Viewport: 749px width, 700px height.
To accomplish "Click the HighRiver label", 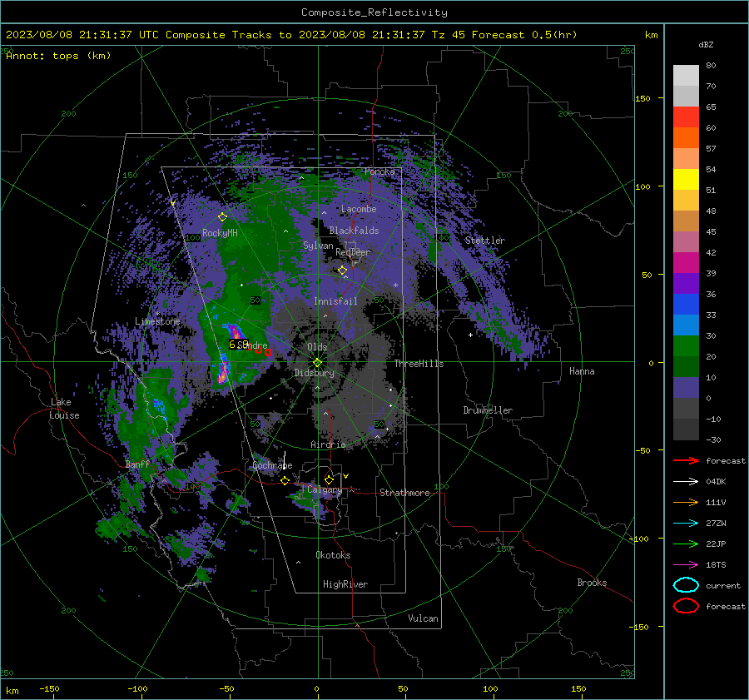I will 345,584.
